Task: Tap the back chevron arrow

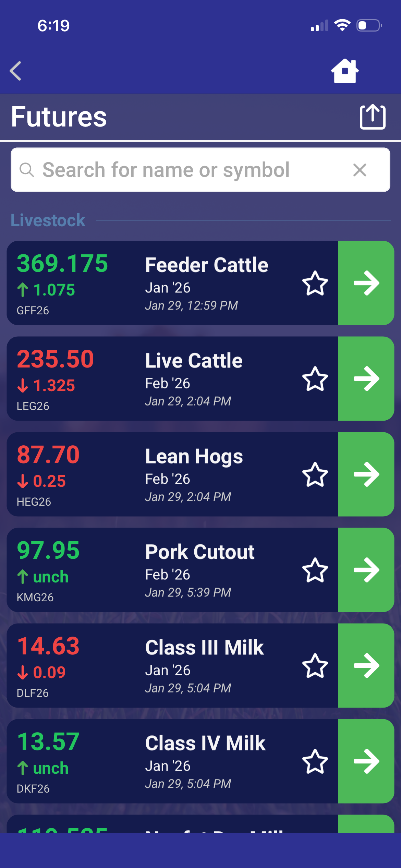Action: (x=16, y=71)
